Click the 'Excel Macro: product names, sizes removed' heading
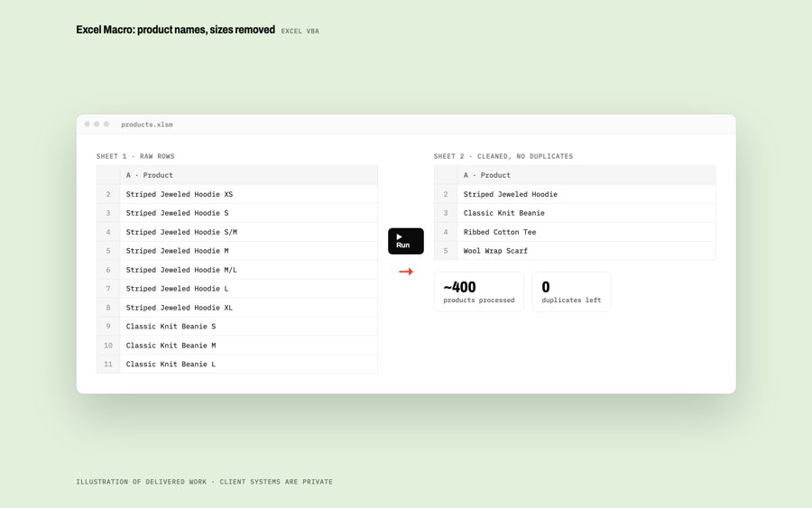Viewport: 812px width, 508px height. point(176,30)
